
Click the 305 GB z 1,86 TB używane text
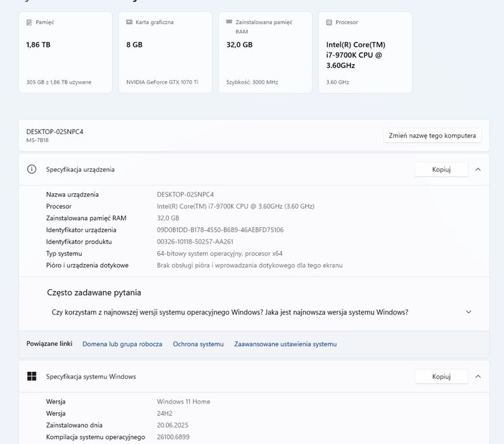(59, 82)
